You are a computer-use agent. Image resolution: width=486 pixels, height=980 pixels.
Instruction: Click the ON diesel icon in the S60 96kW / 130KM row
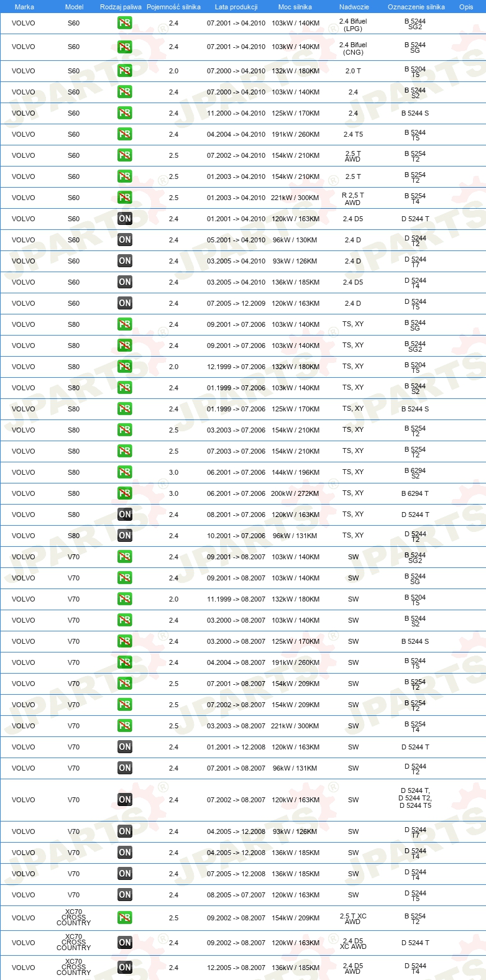click(x=125, y=240)
